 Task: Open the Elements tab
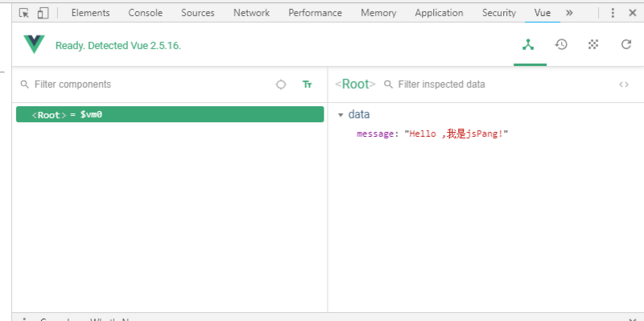(90, 13)
